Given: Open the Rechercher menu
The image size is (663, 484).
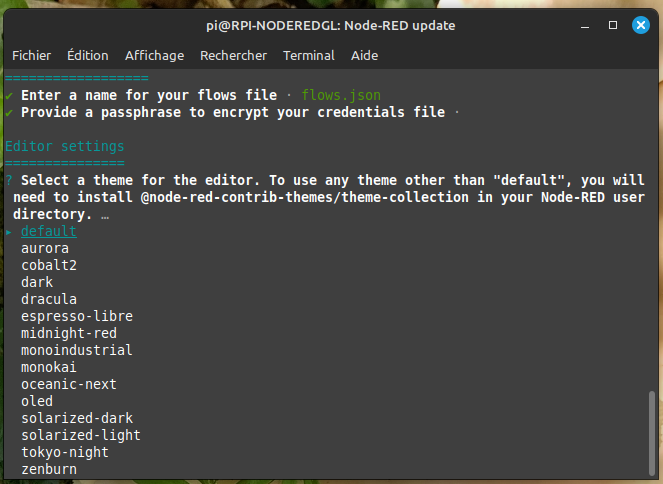Looking at the screenshot, I should 233,56.
